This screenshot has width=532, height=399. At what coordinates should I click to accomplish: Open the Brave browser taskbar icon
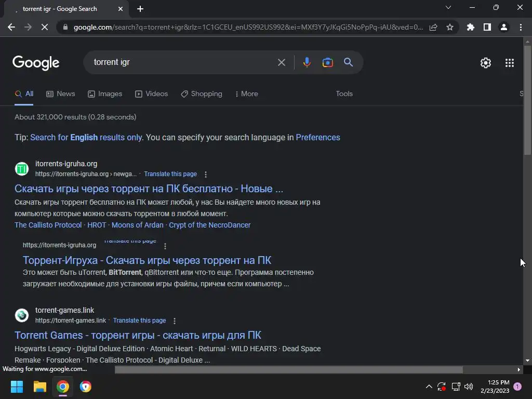[x=86, y=387]
